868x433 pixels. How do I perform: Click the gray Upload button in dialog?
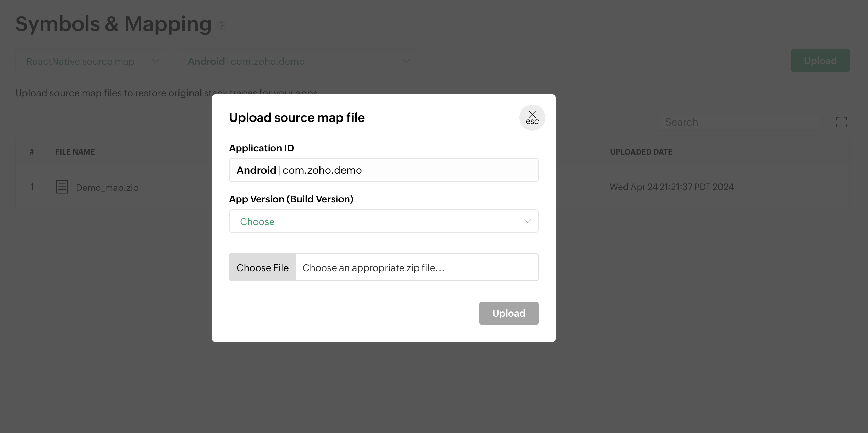pos(508,313)
